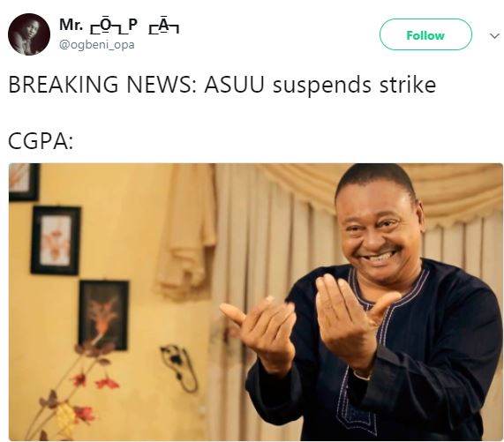This screenshot has height=442, width=504.
Task: Click the man's beckoning hands in the photo
Action: click(x=309, y=325)
